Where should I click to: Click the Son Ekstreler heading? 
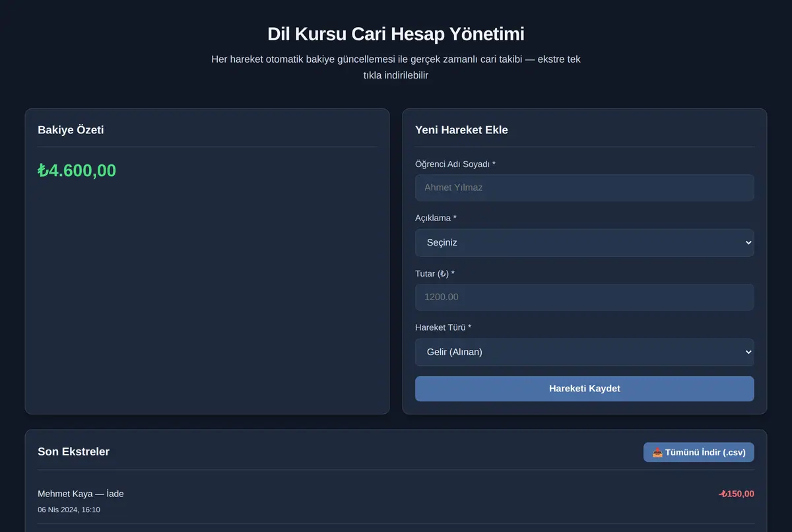(73, 451)
